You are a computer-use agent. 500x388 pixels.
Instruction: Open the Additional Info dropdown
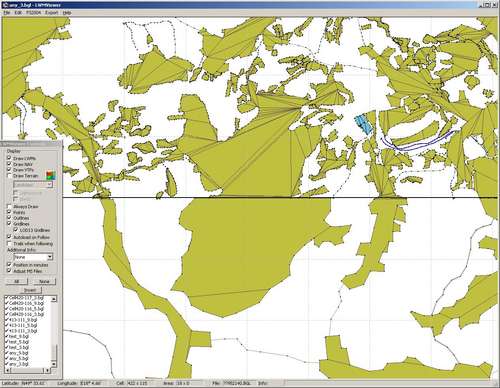(33, 257)
